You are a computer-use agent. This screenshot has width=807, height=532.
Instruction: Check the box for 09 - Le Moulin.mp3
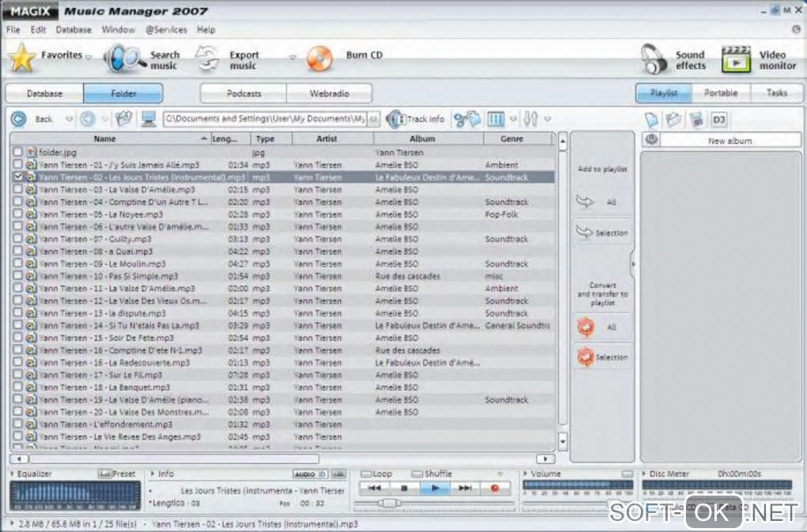pyautogui.click(x=18, y=263)
